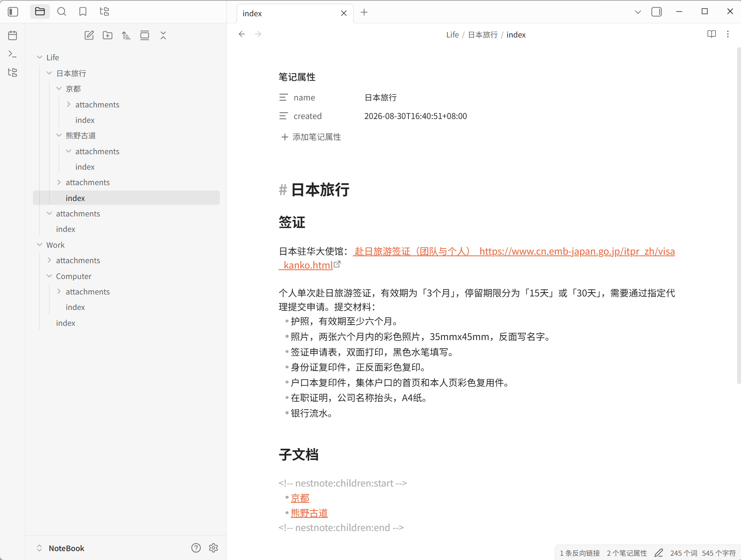Click the 2 个笔记属性 status item

click(627, 553)
